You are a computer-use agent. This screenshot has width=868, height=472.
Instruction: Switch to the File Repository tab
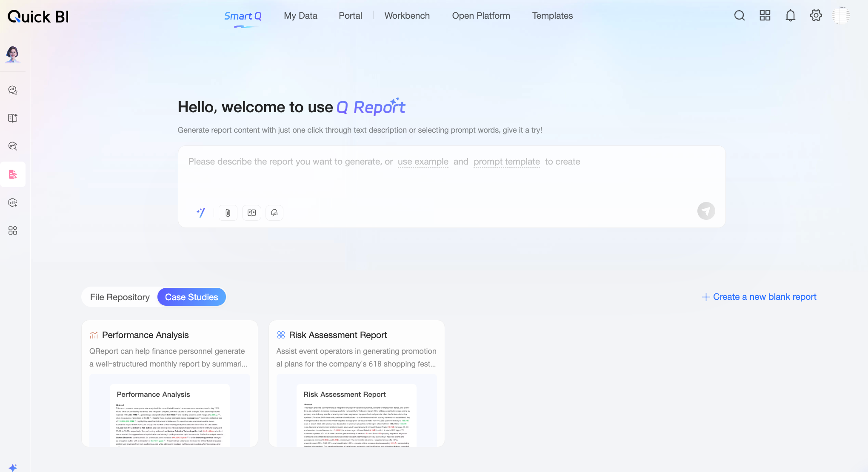pos(120,297)
